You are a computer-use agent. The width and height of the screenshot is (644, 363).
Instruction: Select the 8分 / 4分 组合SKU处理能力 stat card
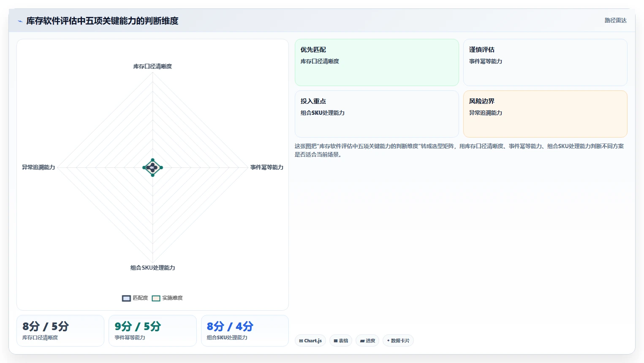245,331
